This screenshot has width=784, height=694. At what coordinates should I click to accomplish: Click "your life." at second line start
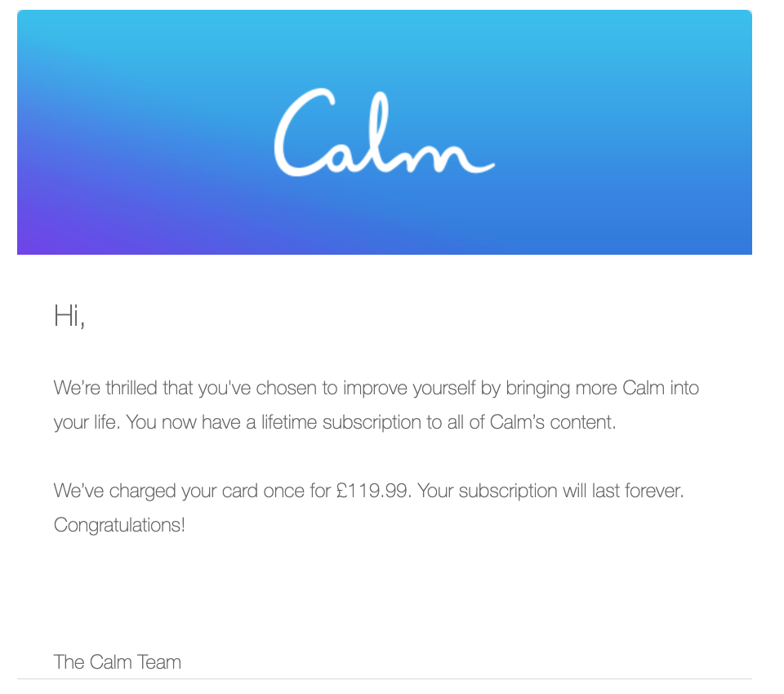coord(87,422)
